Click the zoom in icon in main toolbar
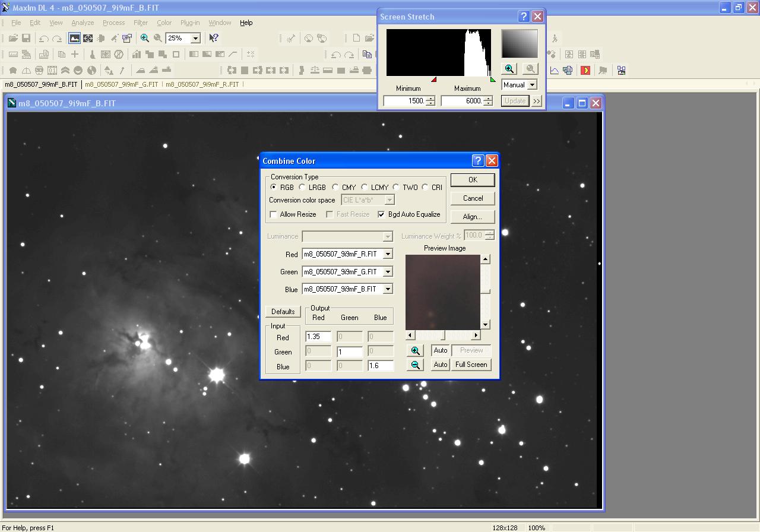Viewport: 760px width, 532px height. pos(144,38)
